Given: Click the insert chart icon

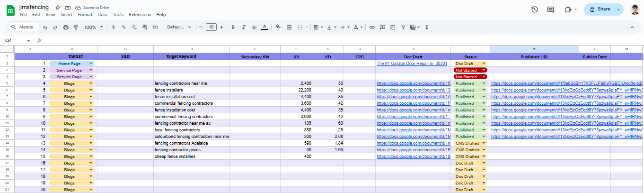Looking at the screenshot, I should point(393,28).
